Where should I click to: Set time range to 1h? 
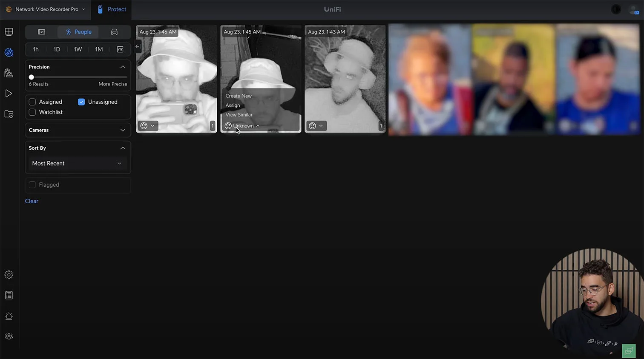[x=36, y=49]
